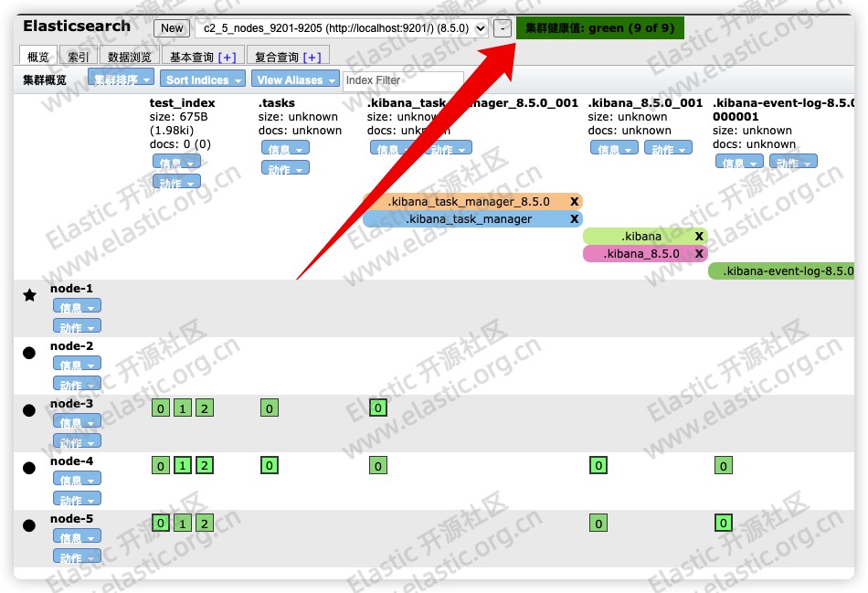Click test_index shard 1 on node-3
The width and height of the screenshot is (868, 593).
(182, 408)
